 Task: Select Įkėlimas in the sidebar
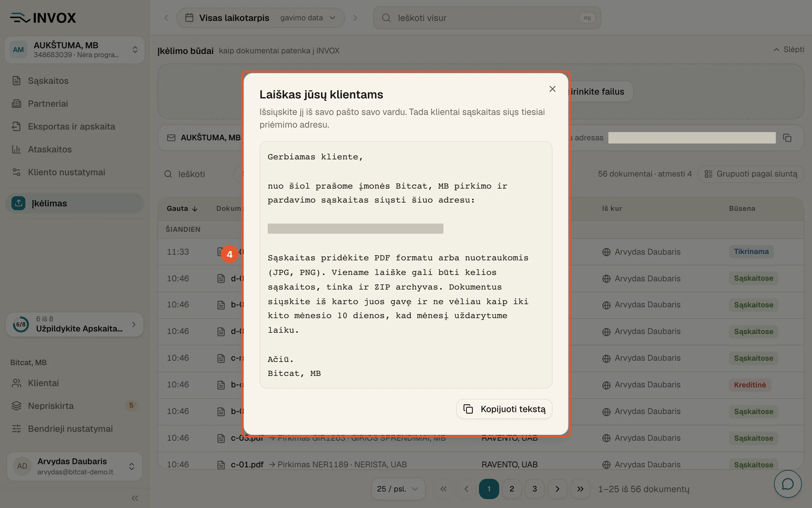pyautogui.click(x=75, y=203)
